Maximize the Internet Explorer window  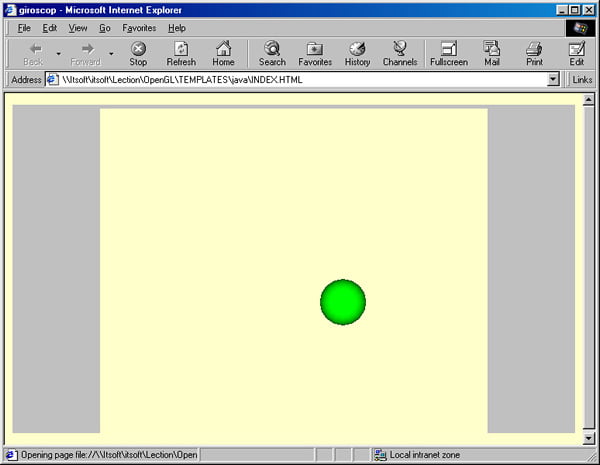tap(575, 10)
